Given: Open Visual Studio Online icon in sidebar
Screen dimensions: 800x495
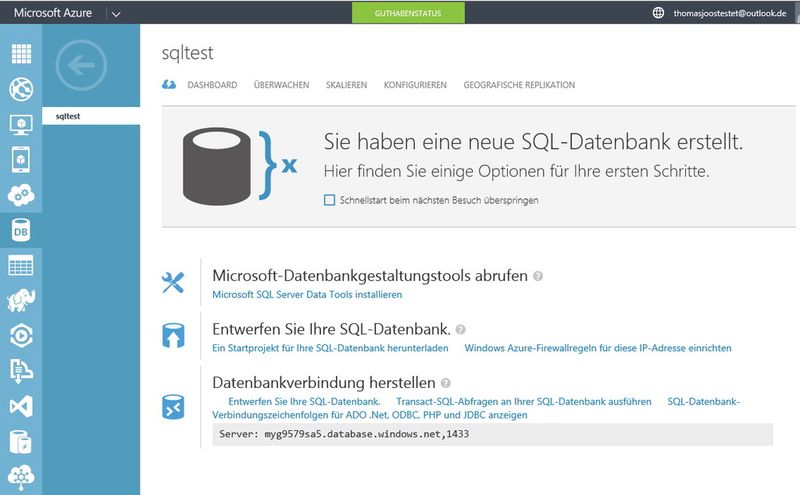Looking at the screenshot, I should pyautogui.click(x=21, y=406).
